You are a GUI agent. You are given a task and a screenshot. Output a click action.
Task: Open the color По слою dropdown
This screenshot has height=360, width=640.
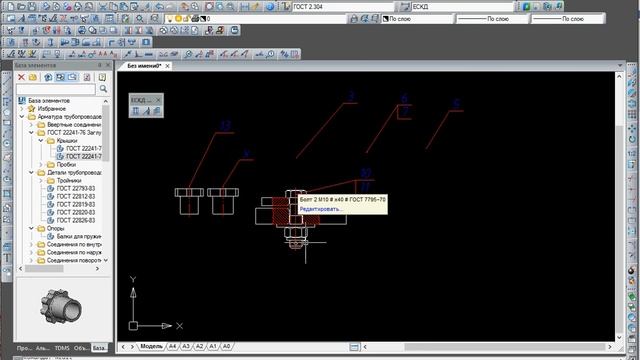(418, 18)
